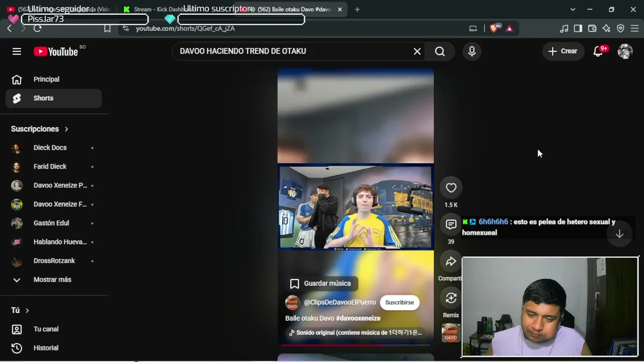Seek on the Short's red progress bar
Image resolution: width=644 pixels, height=362 pixels.
click(x=356, y=345)
